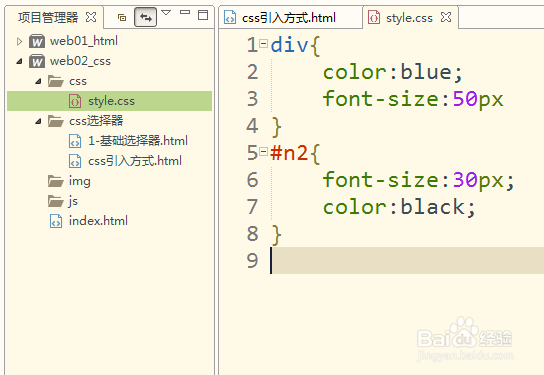544x375 pixels.
Task: Click index.html file icon
Action: [x=56, y=221]
